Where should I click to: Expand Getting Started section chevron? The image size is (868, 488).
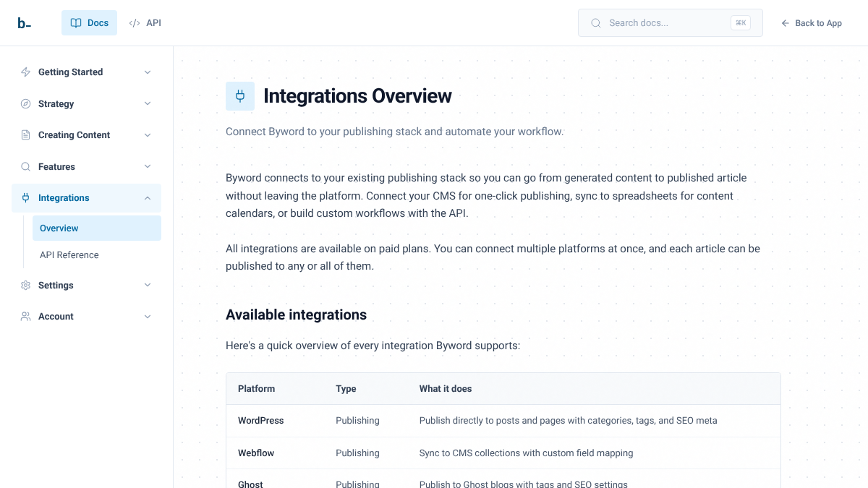(x=148, y=72)
